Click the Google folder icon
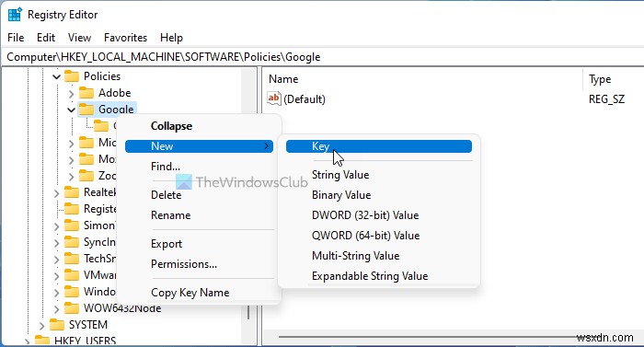The width and height of the screenshot is (644, 347). [x=86, y=110]
